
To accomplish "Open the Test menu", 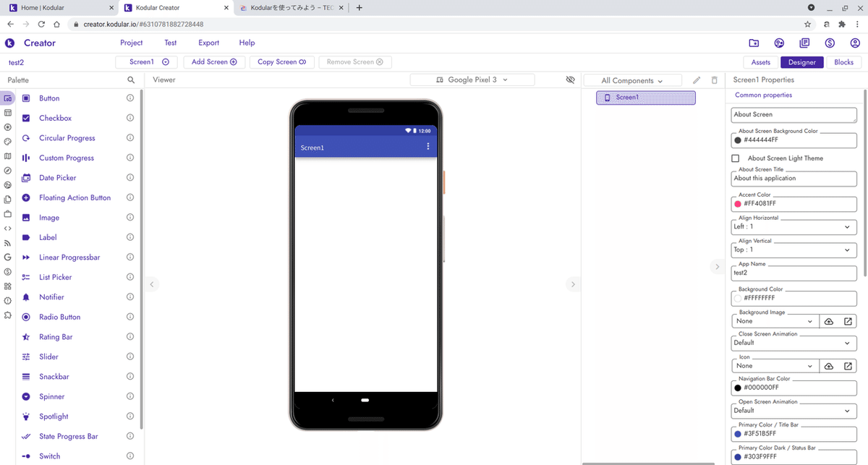I will [171, 43].
